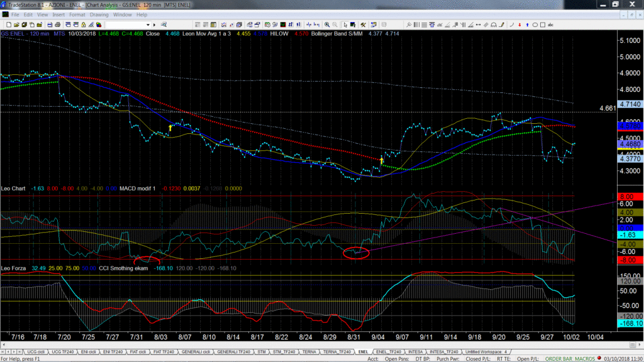Viewport: 644px width, 362px height.
Task: Switch to the INTESA tab
Action: 415,352
